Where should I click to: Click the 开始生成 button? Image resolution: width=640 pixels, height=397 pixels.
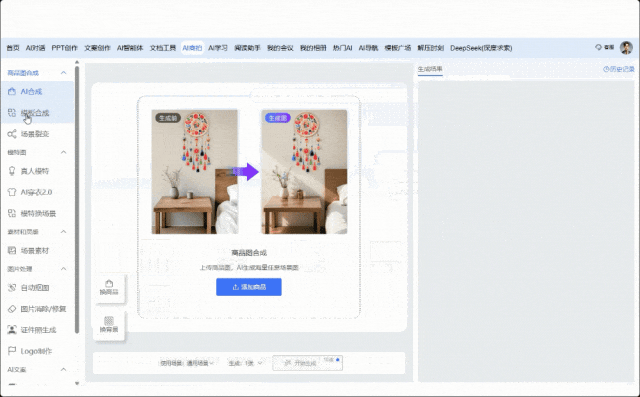[x=307, y=363]
